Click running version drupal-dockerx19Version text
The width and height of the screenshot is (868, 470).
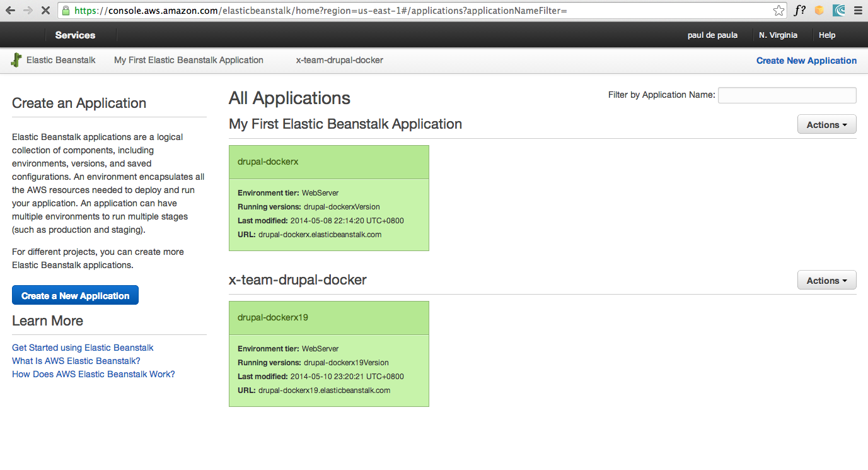(346, 363)
